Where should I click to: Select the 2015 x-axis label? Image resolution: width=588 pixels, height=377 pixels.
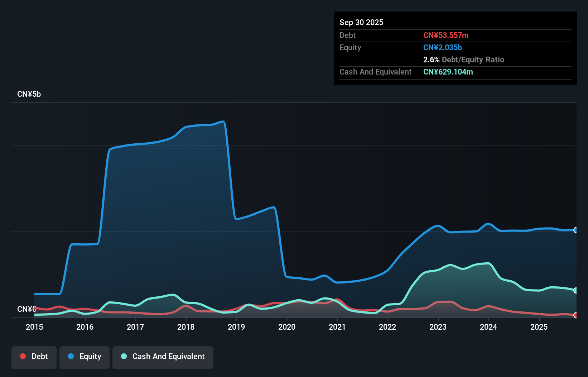(34, 327)
